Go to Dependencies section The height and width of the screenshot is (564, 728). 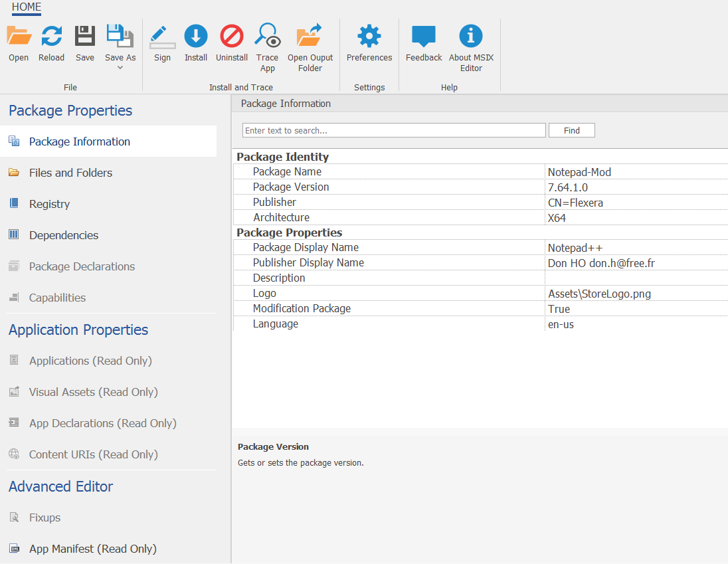(64, 235)
